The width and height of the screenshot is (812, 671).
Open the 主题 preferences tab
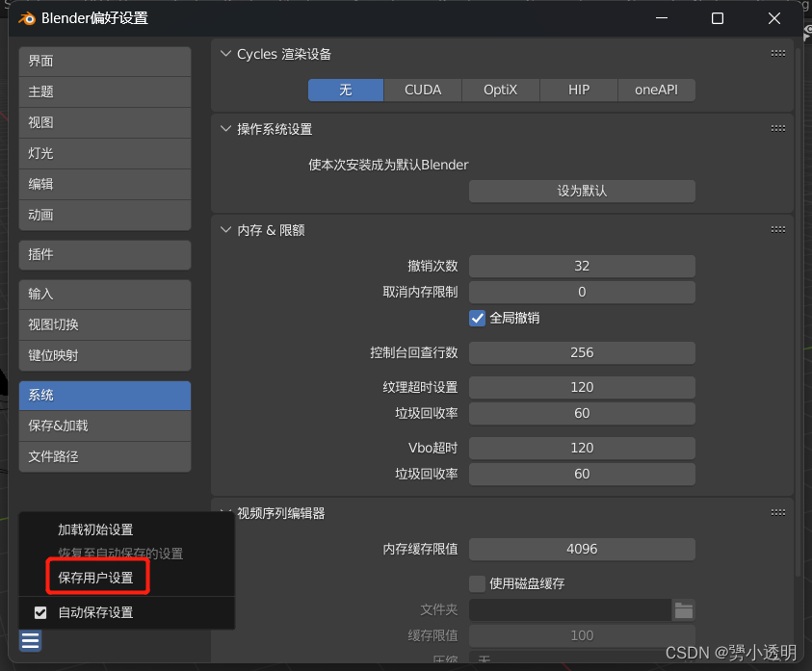click(x=105, y=92)
